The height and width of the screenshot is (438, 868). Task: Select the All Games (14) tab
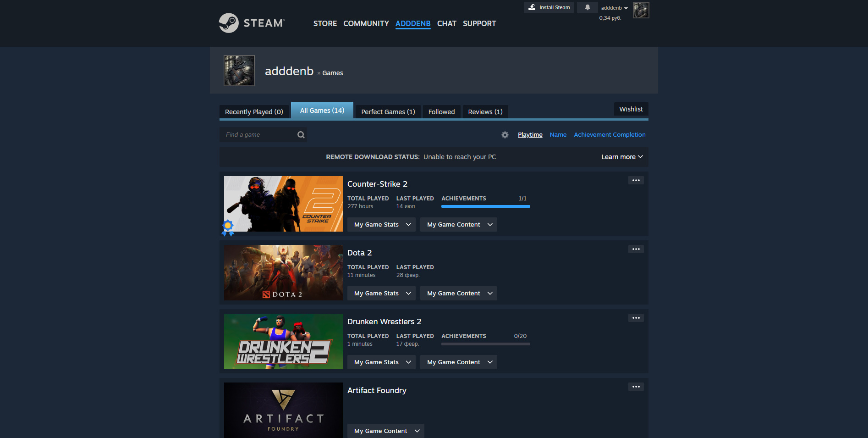pyautogui.click(x=322, y=111)
